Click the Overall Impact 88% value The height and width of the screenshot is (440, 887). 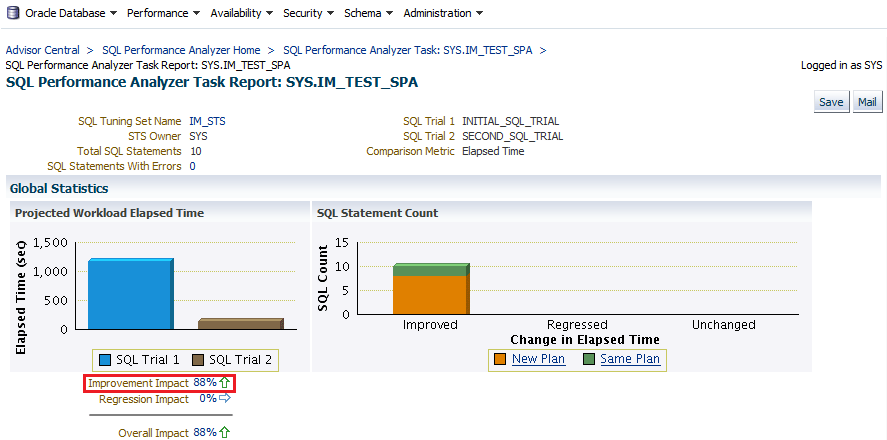point(205,433)
